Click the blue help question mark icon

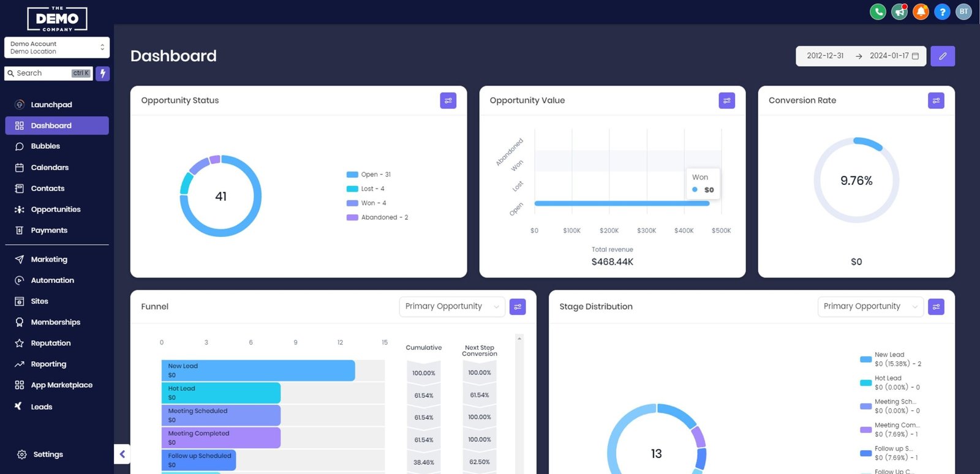(x=942, y=12)
